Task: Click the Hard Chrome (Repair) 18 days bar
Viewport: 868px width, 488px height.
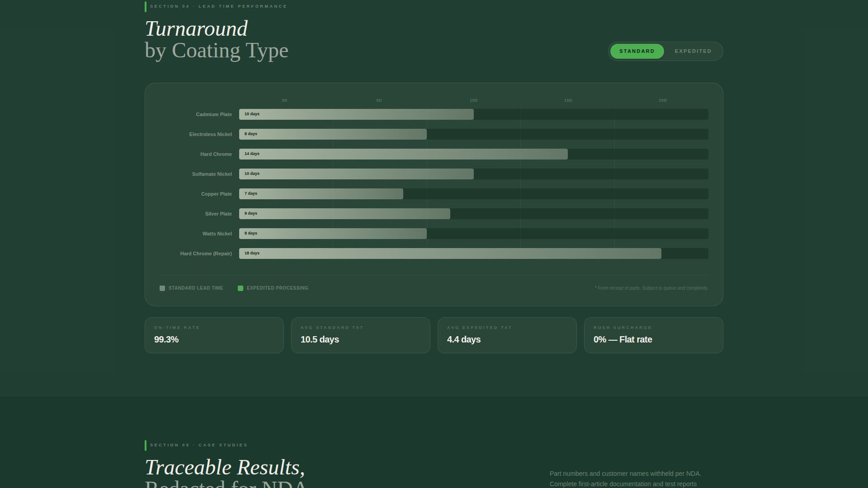Action: click(450, 253)
